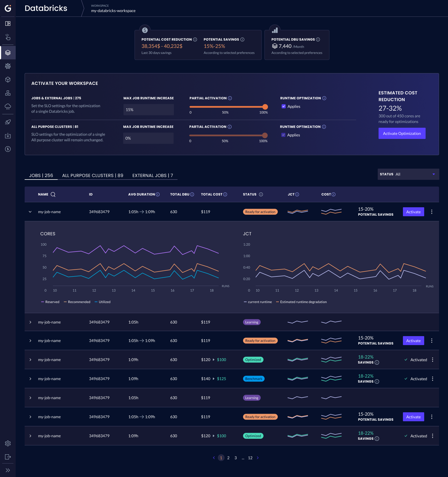Screen dimensions: 448x477
Task: Open settings gear at sidebar bottom
Action: (8, 443)
